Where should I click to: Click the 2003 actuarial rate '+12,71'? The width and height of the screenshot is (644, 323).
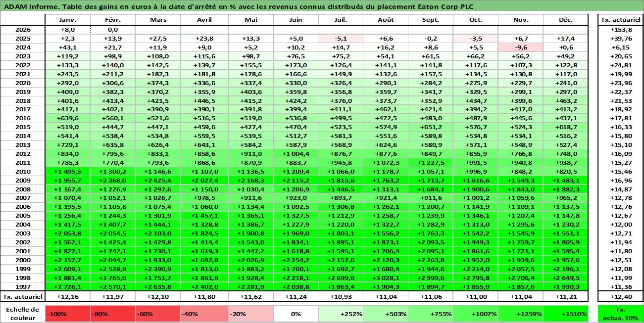620,233
